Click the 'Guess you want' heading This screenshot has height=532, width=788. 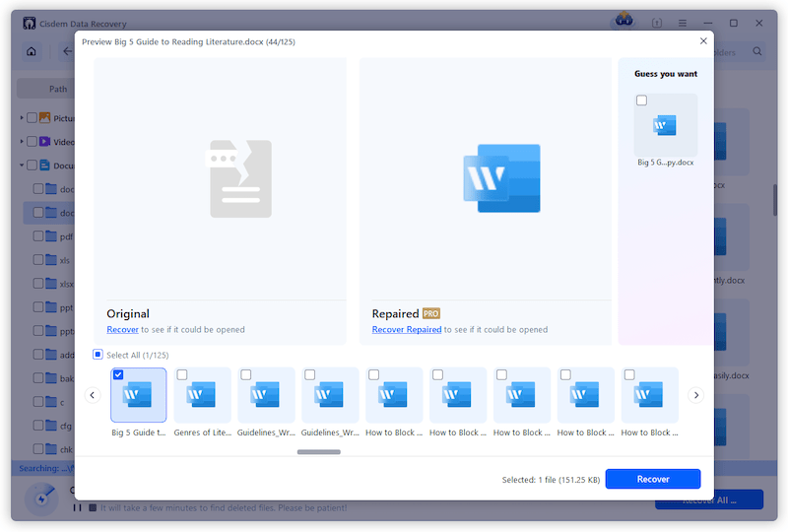pos(666,74)
